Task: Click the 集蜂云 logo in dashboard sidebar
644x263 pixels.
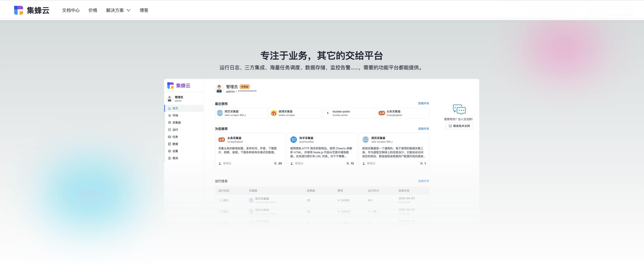Action: [179, 85]
